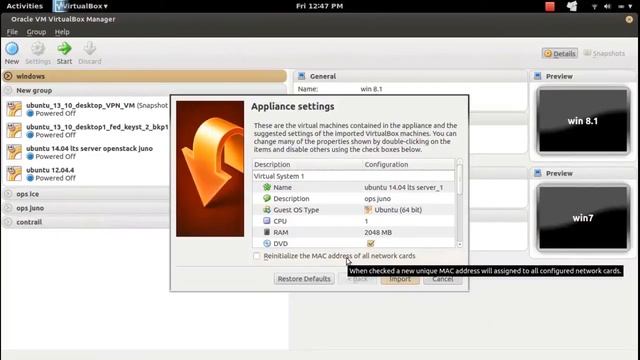640x360 pixels.
Task: Open the Help menu
Action: point(62,32)
